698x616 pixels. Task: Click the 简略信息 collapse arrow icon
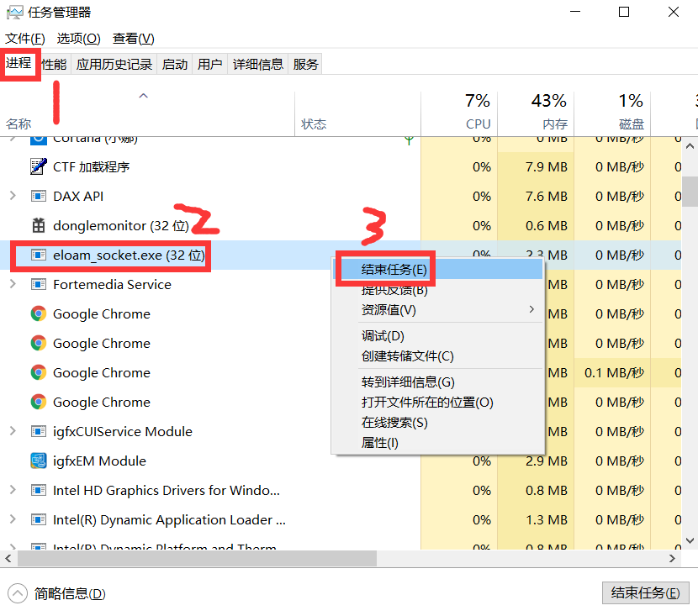[x=17, y=593]
